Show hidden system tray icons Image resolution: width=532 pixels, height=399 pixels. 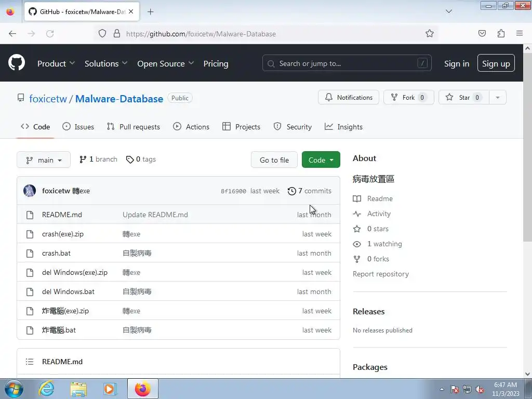click(442, 389)
